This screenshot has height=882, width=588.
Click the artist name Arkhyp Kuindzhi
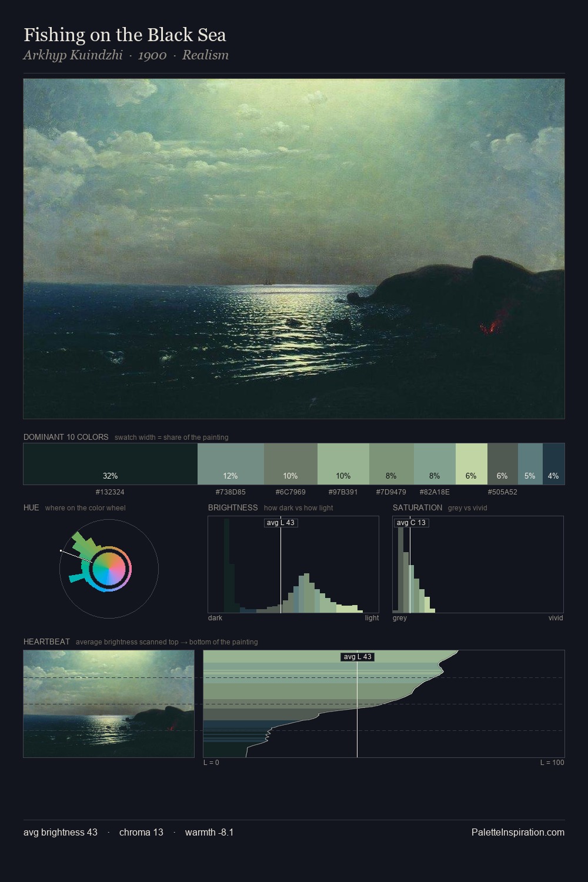point(73,55)
